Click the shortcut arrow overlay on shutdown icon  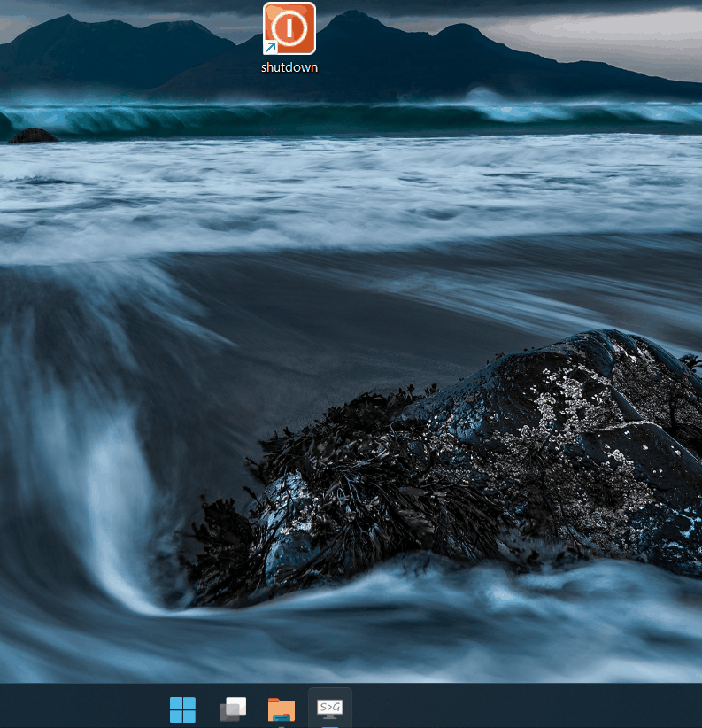pyautogui.click(x=270, y=48)
